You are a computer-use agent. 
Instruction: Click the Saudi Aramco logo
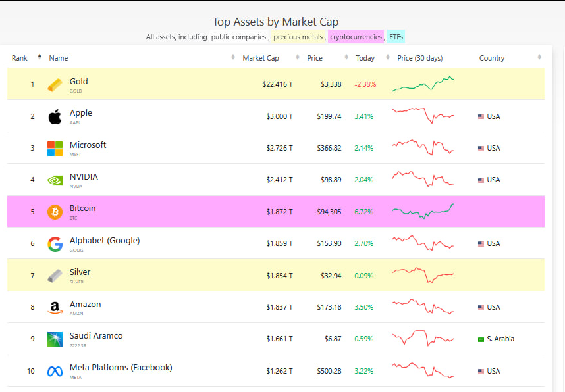coord(55,338)
